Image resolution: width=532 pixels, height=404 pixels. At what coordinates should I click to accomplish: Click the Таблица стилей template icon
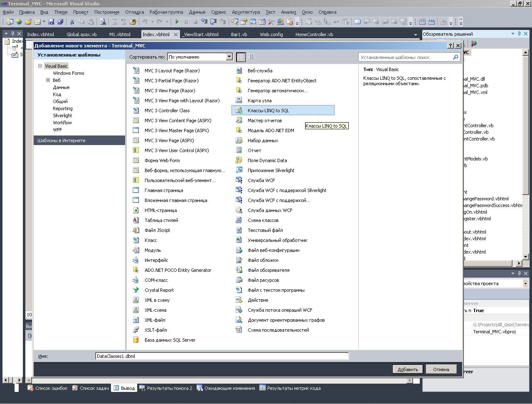135,220
